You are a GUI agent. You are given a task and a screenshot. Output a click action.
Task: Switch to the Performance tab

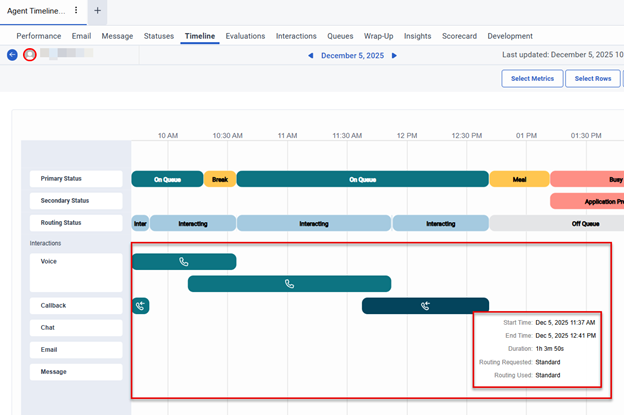click(x=39, y=36)
